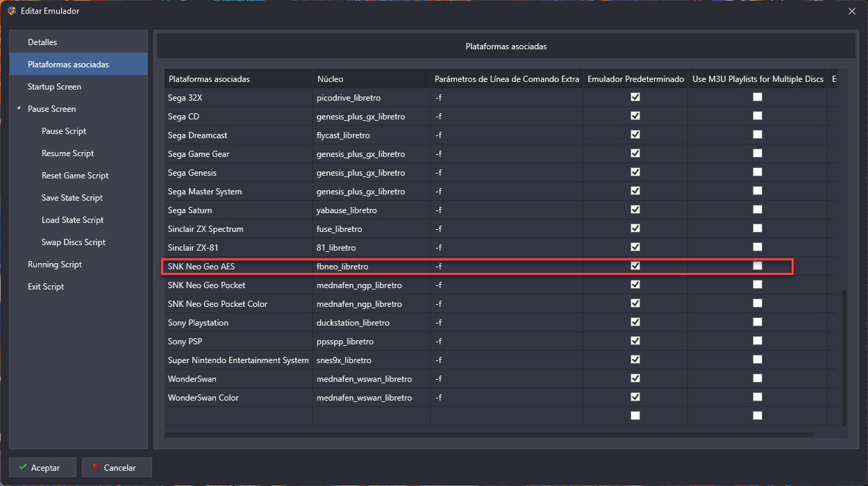Click the duckstation_libretro core cell
Image resolution: width=868 pixels, height=486 pixels.
(372, 322)
